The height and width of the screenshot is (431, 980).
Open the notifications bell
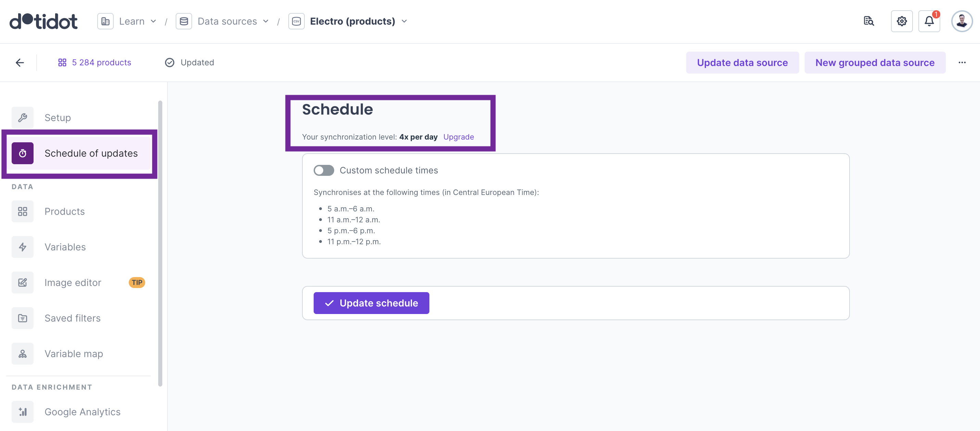929,21
